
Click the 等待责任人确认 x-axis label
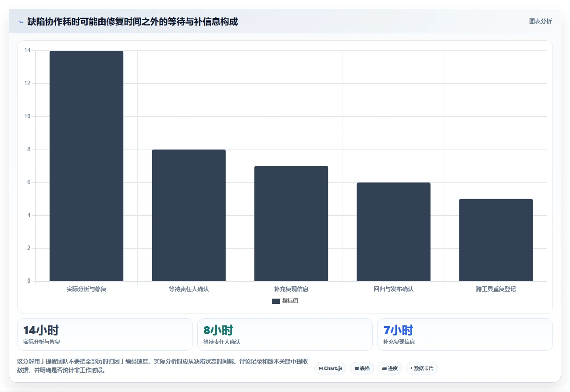(189, 289)
